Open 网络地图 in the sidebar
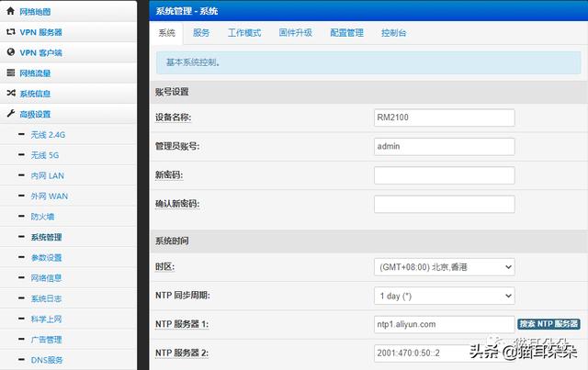 pos(35,12)
